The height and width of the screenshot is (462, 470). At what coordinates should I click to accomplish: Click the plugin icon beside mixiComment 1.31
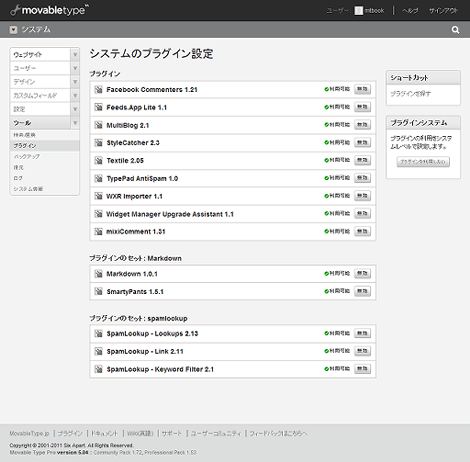coord(98,232)
